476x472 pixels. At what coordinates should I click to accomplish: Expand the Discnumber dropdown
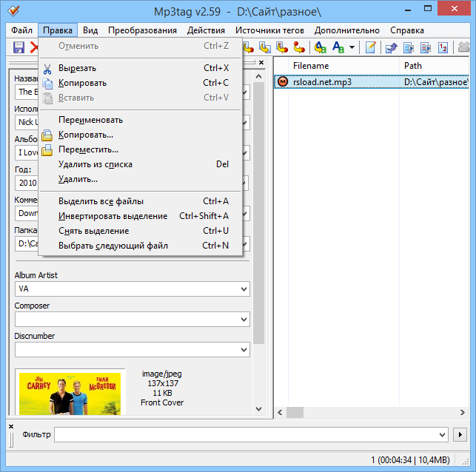coord(244,349)
